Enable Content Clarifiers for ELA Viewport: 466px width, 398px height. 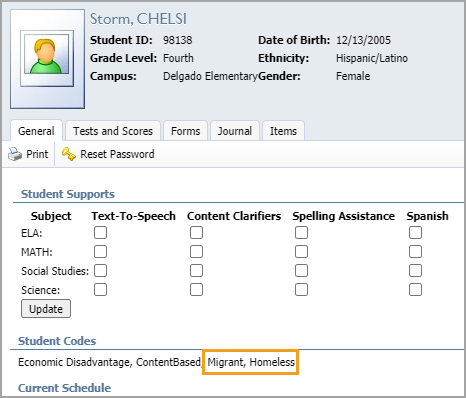tap(196, 233)
